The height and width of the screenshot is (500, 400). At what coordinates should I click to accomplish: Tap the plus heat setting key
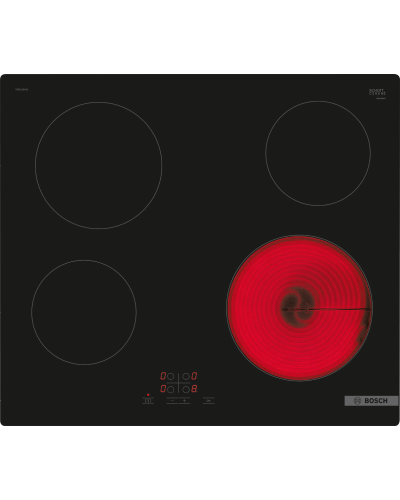pos(184,401)
